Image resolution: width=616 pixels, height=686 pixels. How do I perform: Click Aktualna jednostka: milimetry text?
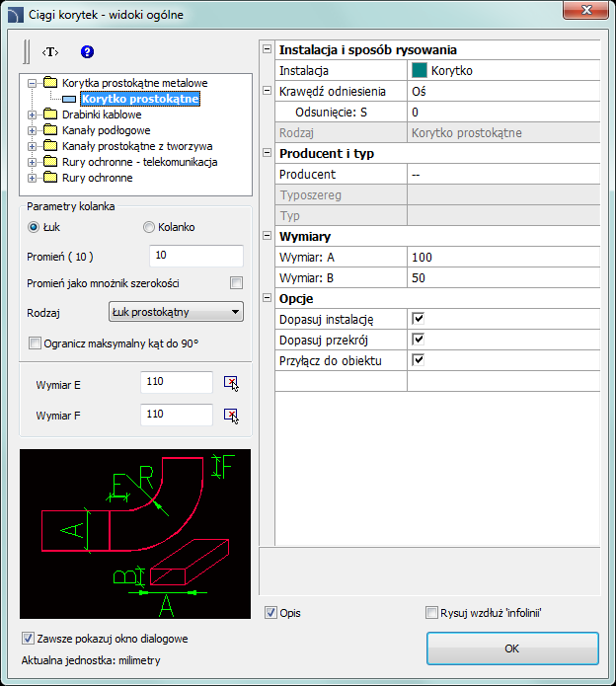pyautogui.click(x=91, y=660)
